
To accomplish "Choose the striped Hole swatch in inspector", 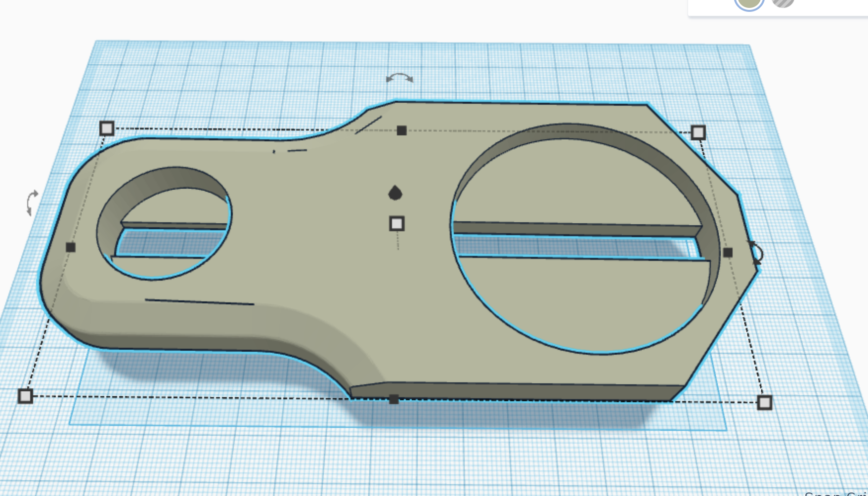I will (x=783, y=1).
